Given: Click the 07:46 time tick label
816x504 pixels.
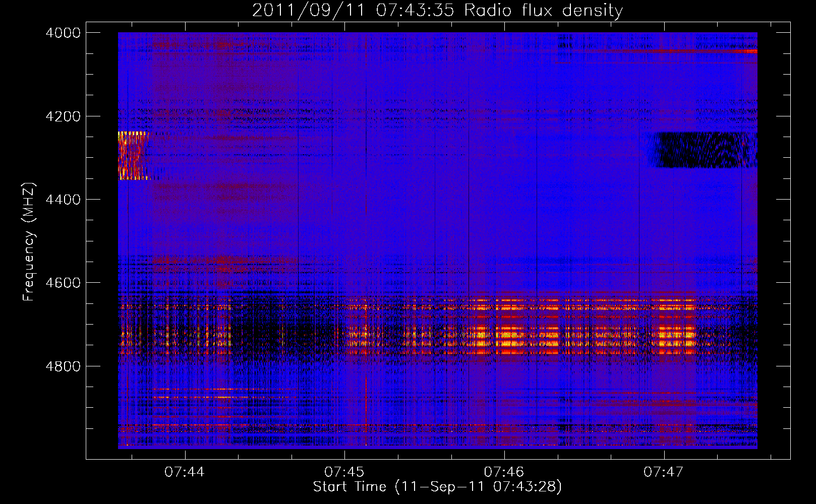Looking at the screenshot, I should (x=504, y=472).
